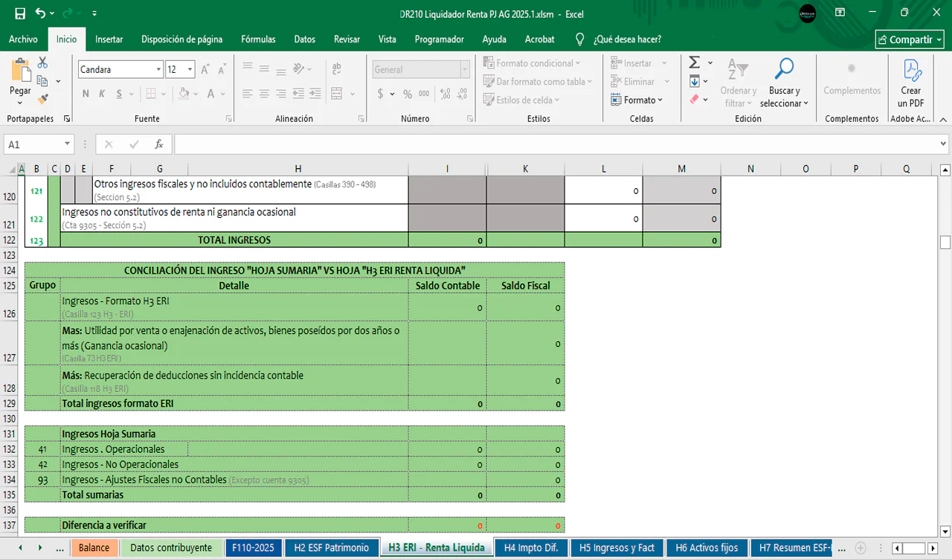Viewport: 952px width, 560px height.
Task: Click the Insert Function fx icon
Action: click(158, 144)
